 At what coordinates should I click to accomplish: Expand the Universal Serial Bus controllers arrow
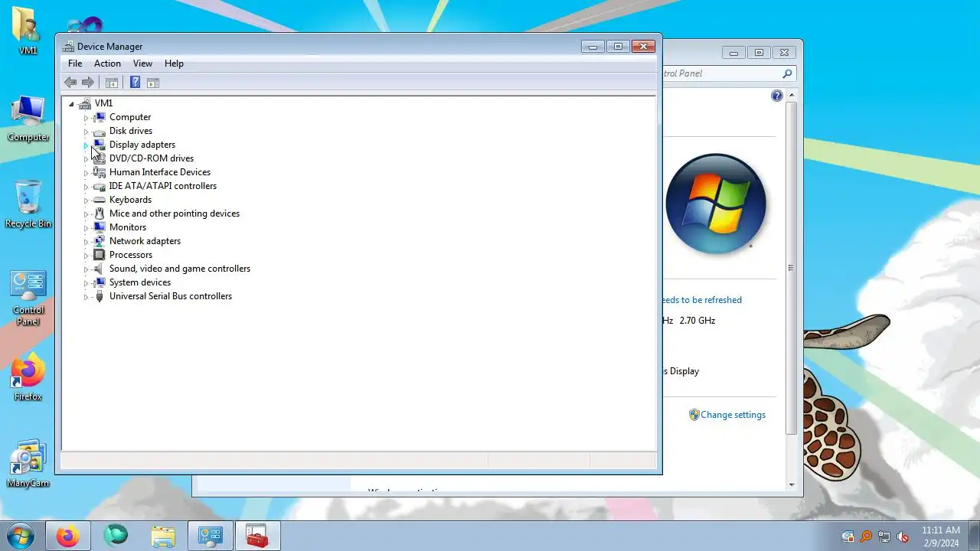(86, 297)
